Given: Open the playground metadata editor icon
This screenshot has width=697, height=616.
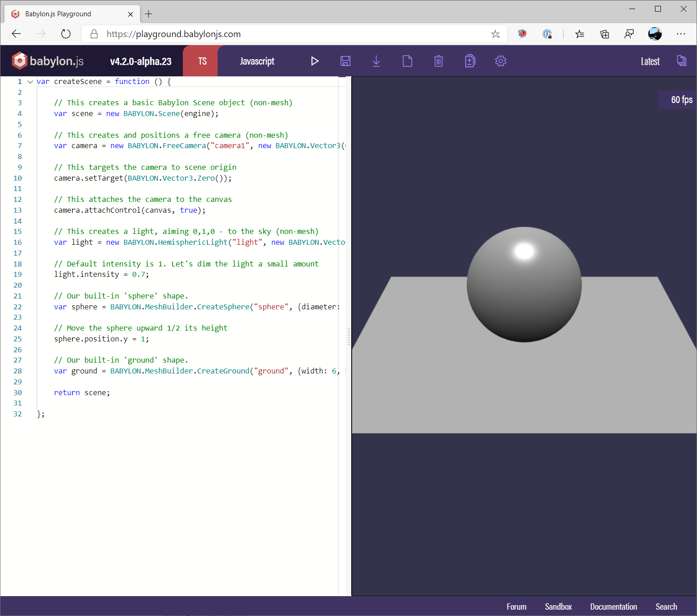Looking at the screenshot, I should [x=469, y=61].
